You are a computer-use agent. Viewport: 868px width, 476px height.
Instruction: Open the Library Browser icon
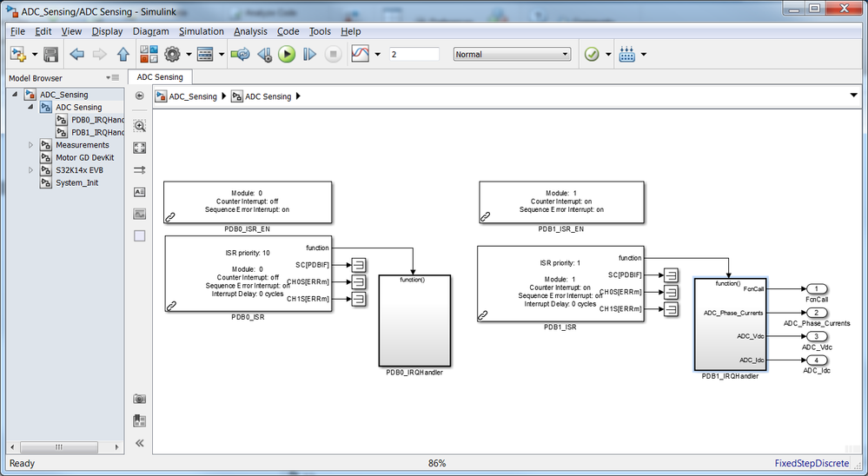(149, 54)
